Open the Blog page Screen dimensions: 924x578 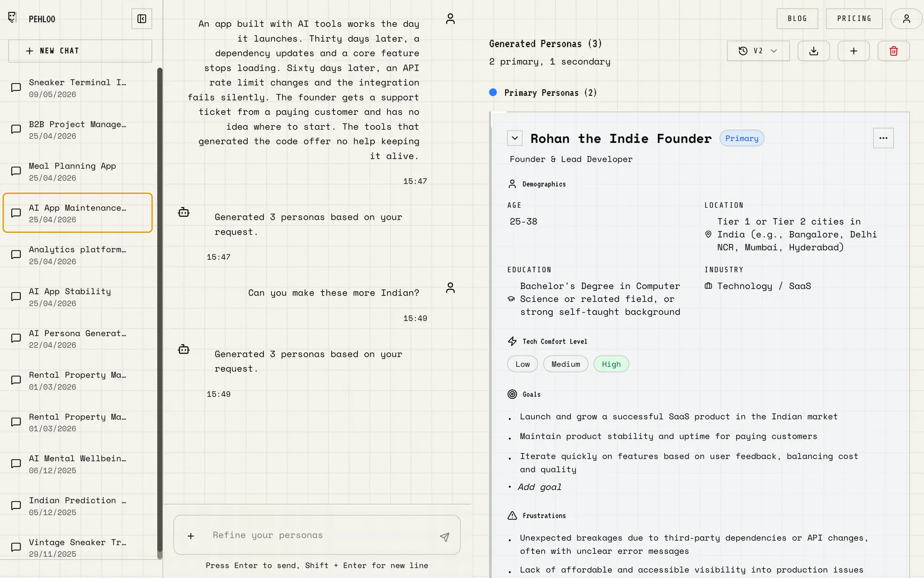(797, 19)
